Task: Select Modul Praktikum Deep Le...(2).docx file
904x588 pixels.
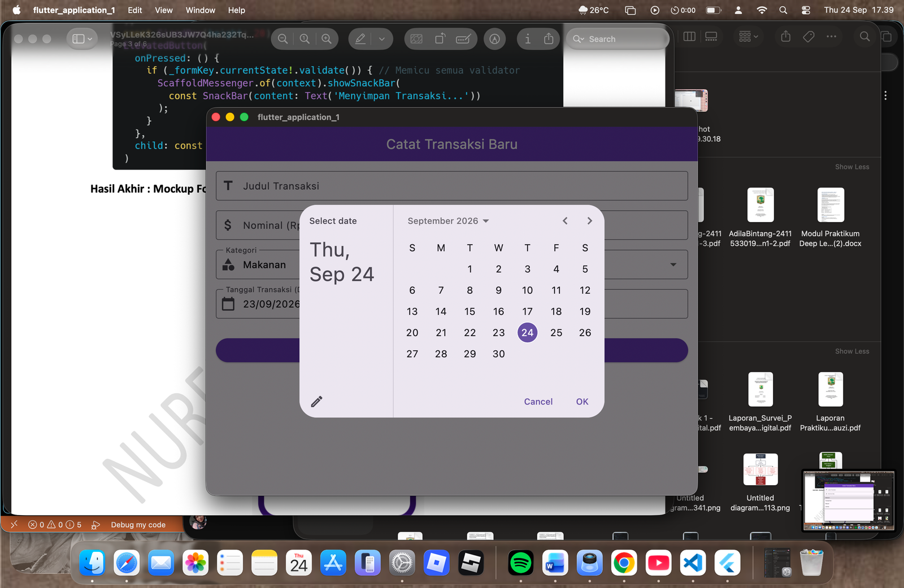Action: [830, 218]
